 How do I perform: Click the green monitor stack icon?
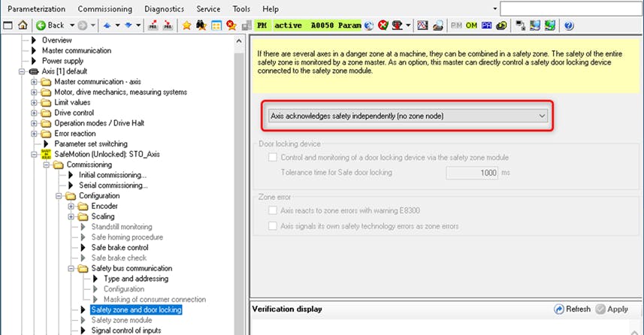[x=550, y=26]
